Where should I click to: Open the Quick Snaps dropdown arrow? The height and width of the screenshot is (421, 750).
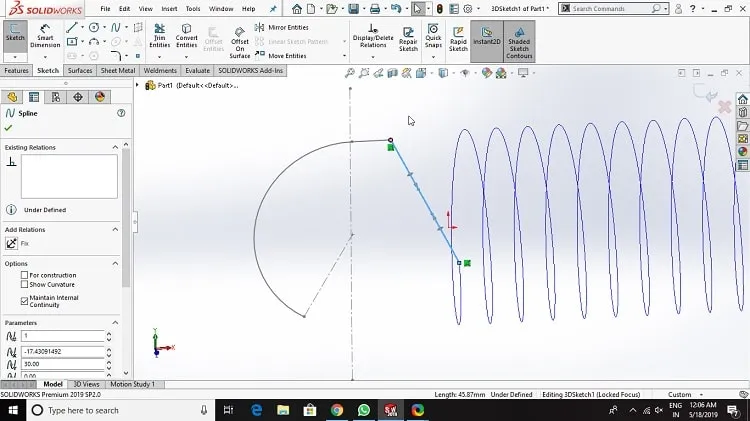tap(433, 57)
